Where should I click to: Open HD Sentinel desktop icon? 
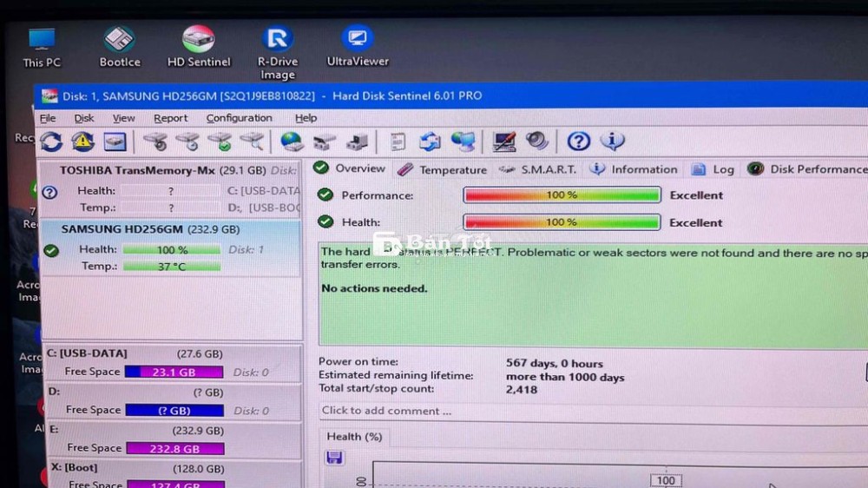[x=199, y=47]
